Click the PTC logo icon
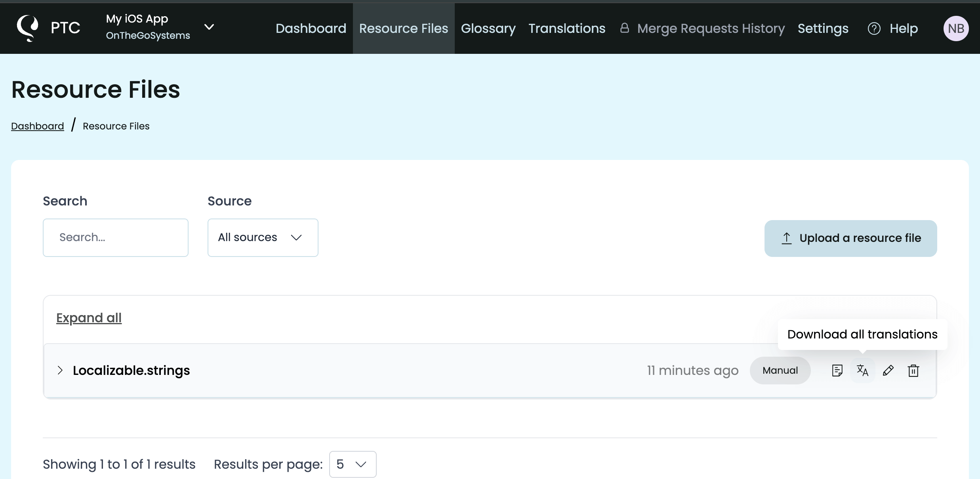 click(28, 28)
